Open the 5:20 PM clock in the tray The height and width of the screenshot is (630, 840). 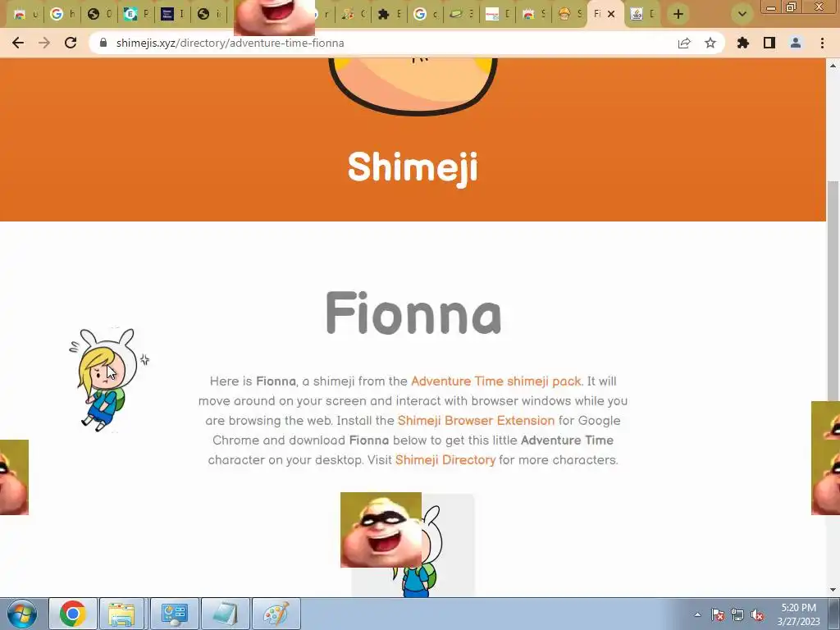pos(798,614)
